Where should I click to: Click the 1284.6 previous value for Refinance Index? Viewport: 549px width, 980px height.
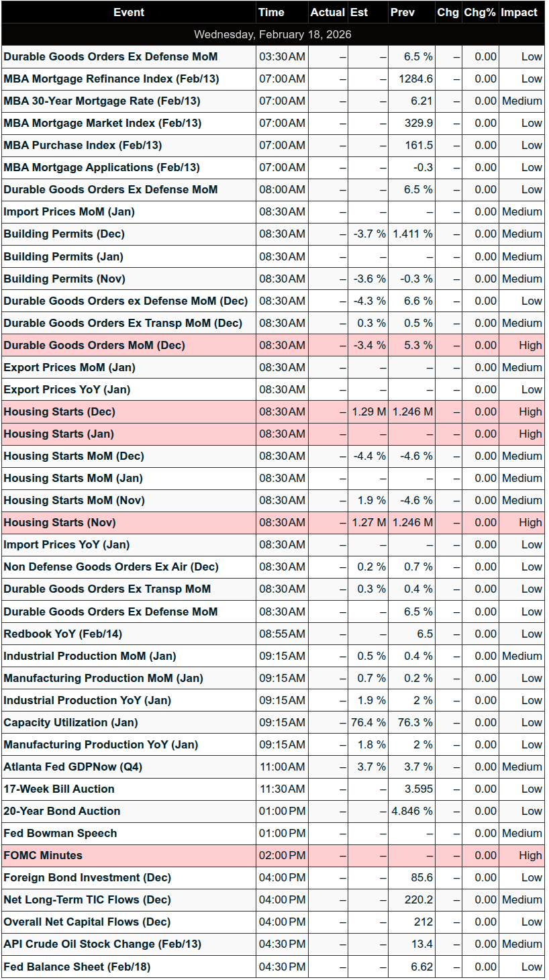pos(415,79)
